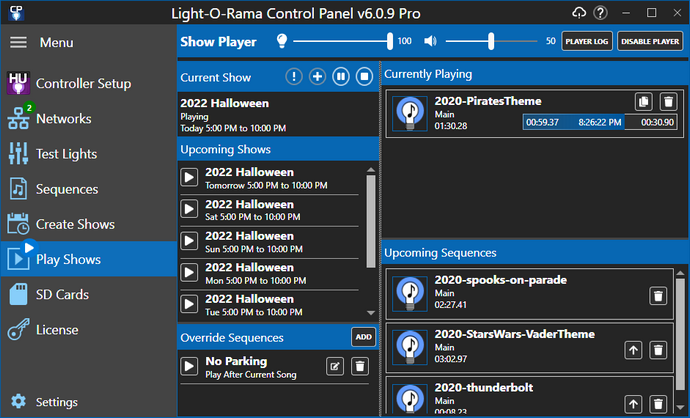Select the current 2022 Halloween show entry
The width and height of the screenshot is (690, 418).
pyautogui.click(x=278, y=115)
